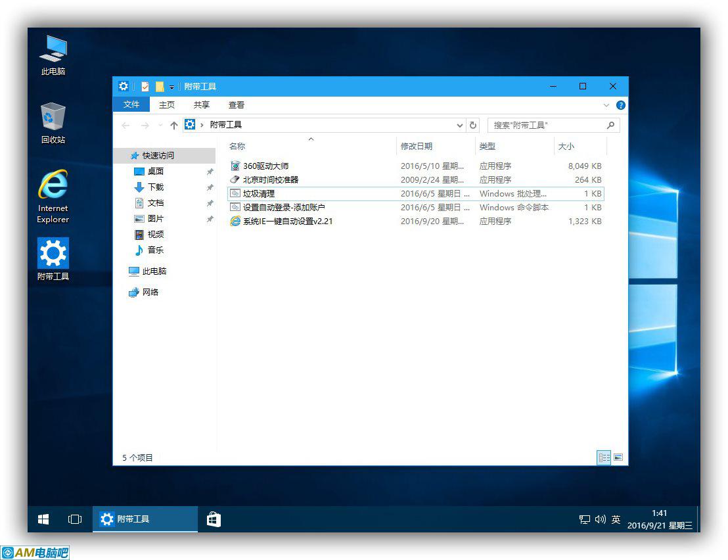Viewport: 728px width, 560px height.
Task: Click the 1,323 KB size cell
Action: (x=585, y=222)
